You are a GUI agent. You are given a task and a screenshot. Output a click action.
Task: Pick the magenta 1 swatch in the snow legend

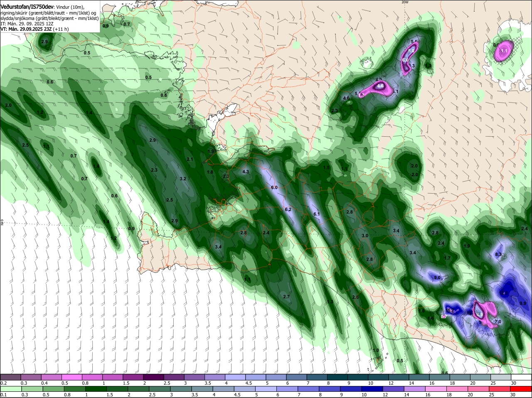(112, 377)
